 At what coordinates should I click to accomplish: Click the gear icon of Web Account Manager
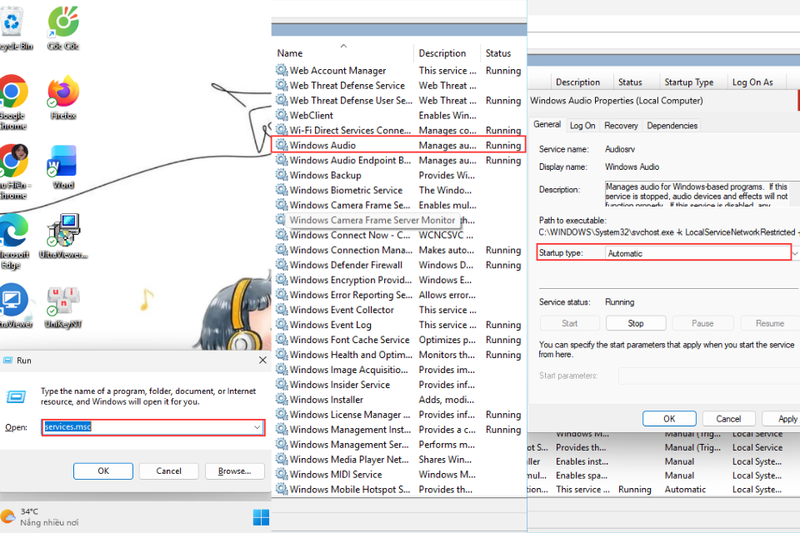281,70
